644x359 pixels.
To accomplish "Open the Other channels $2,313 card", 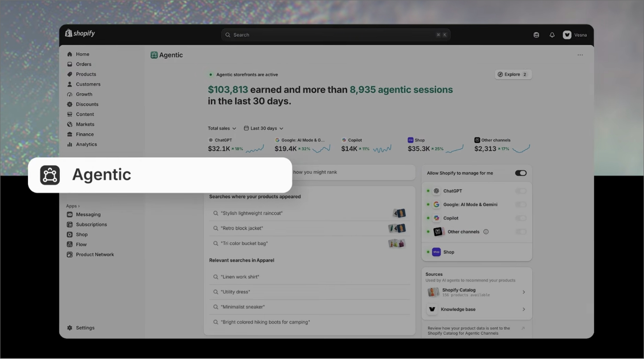I will tap(502, 146).
